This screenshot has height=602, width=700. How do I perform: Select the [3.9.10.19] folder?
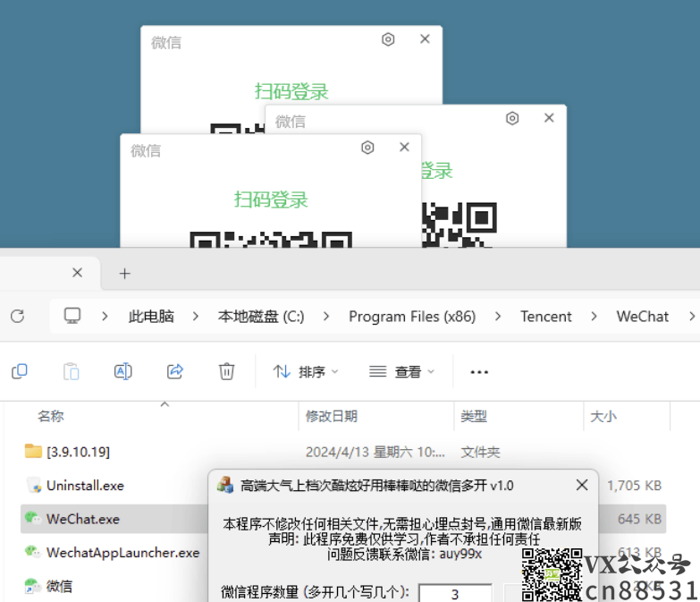(78, 452)
